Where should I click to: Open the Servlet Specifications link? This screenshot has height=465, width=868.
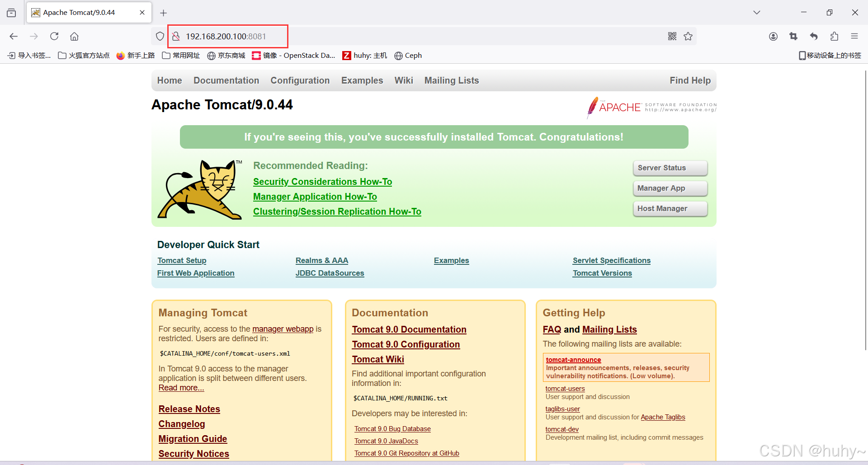(612, 261)
